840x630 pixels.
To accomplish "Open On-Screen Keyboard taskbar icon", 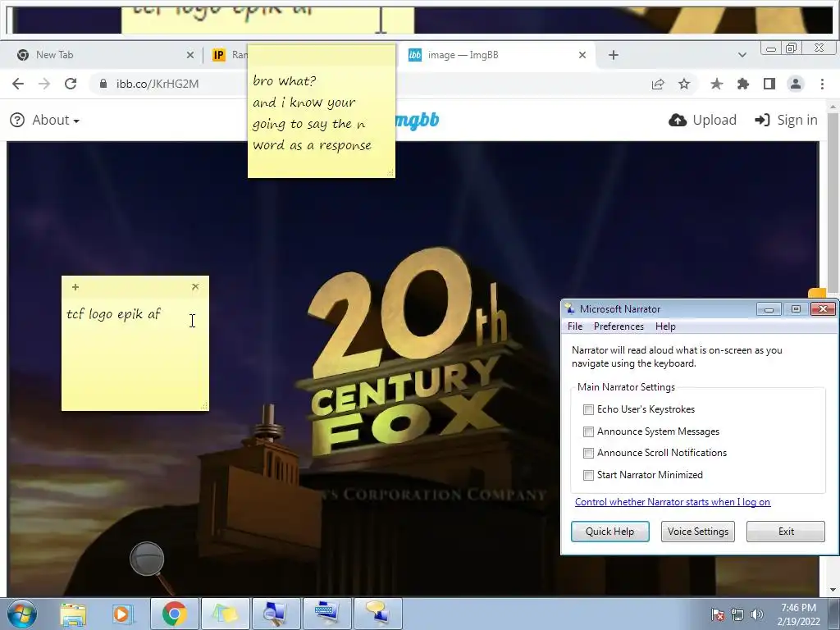I will [326, 614].
